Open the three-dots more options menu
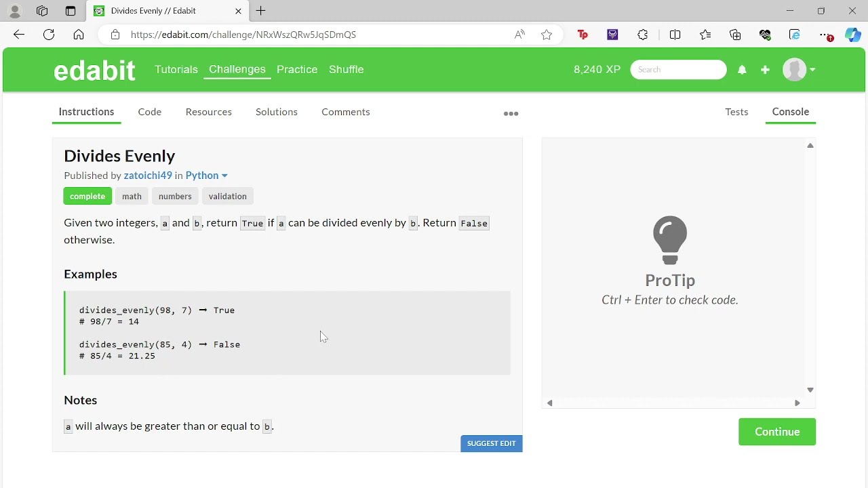 point(511,114)
